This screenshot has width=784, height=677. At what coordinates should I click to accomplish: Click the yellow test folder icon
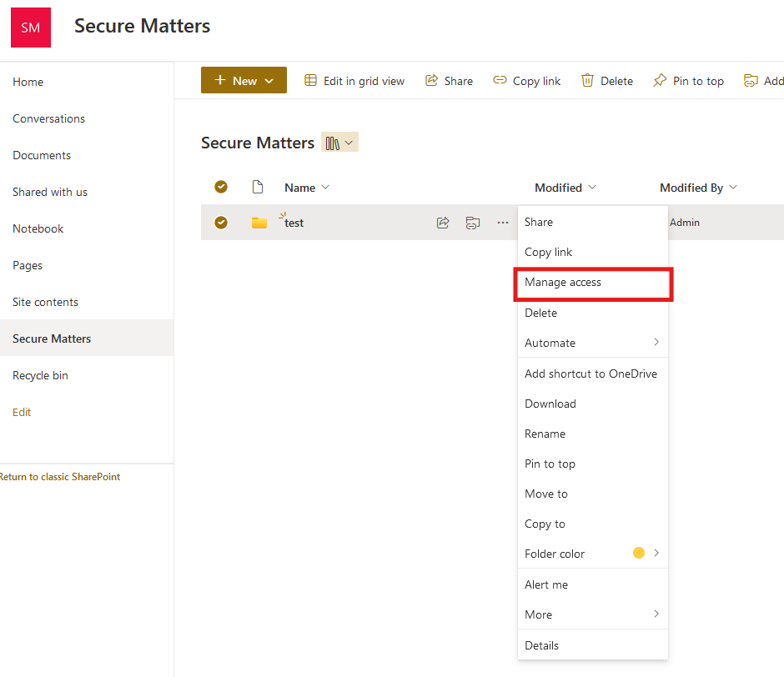tap(259, 223)
